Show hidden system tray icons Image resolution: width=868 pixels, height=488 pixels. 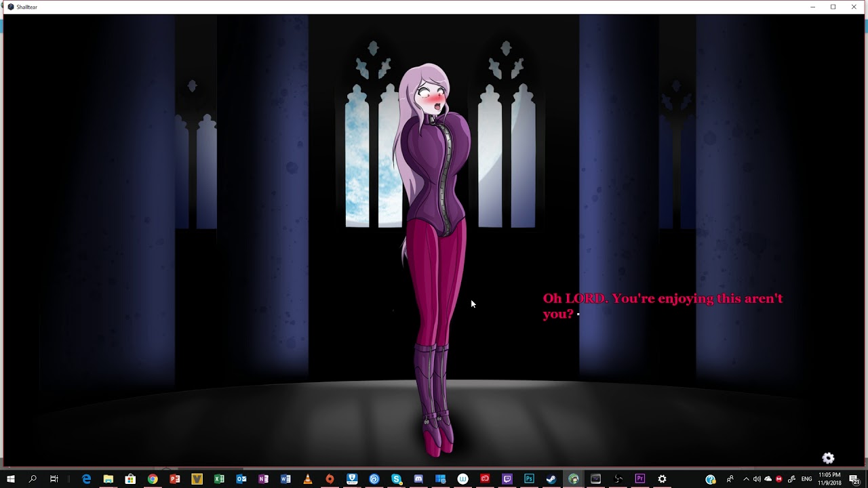tap(746, 479)
